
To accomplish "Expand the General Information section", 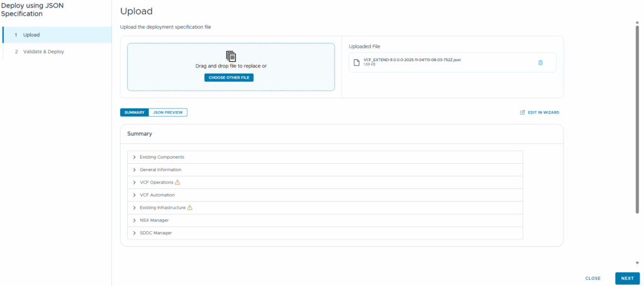I will click(325, 169).
